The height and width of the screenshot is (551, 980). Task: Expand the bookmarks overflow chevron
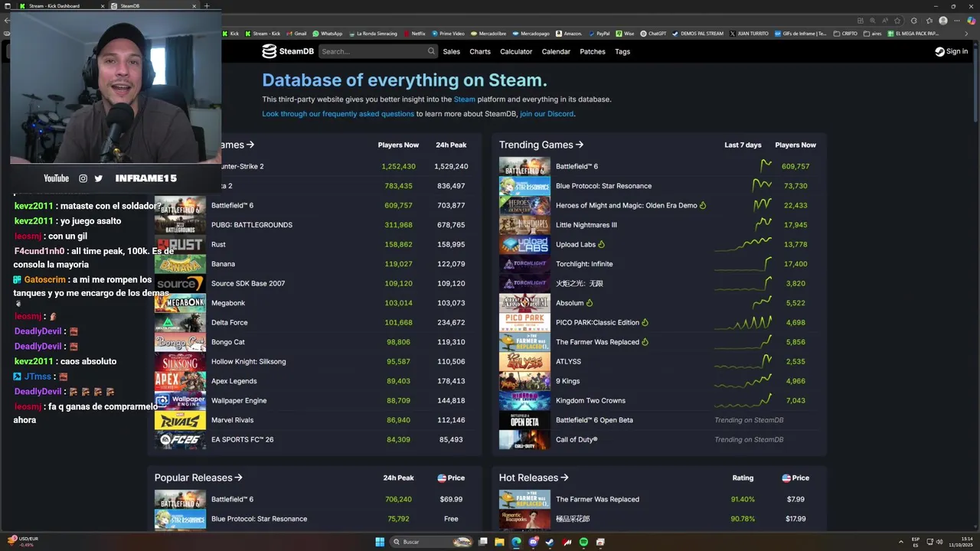966,34
